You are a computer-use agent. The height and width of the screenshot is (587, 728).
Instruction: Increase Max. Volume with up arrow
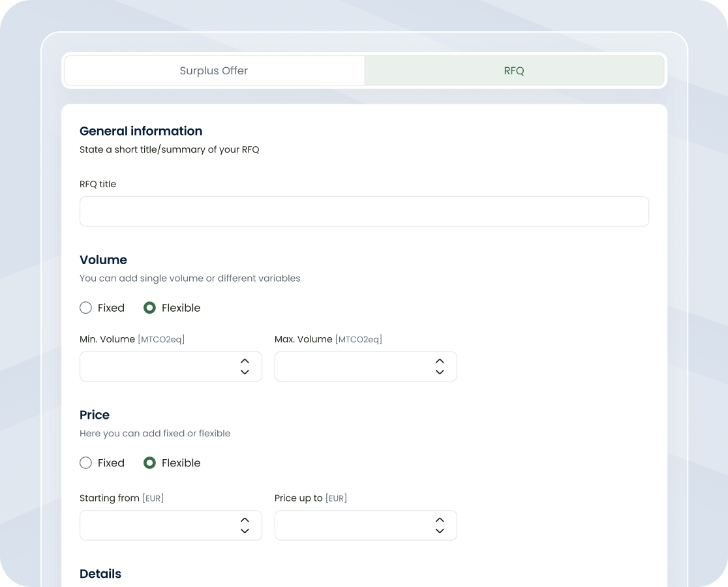point(440,361)
